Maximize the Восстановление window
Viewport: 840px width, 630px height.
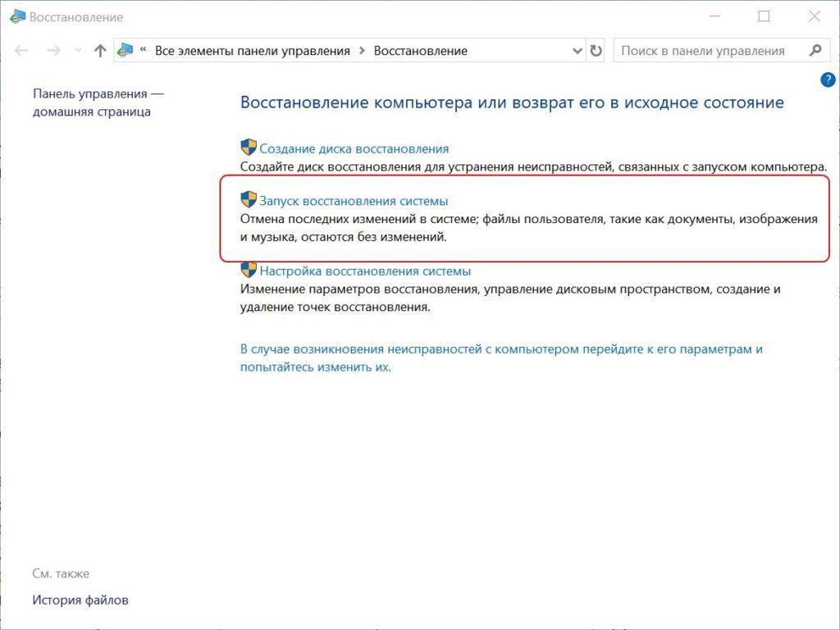[x=764, y=16]
